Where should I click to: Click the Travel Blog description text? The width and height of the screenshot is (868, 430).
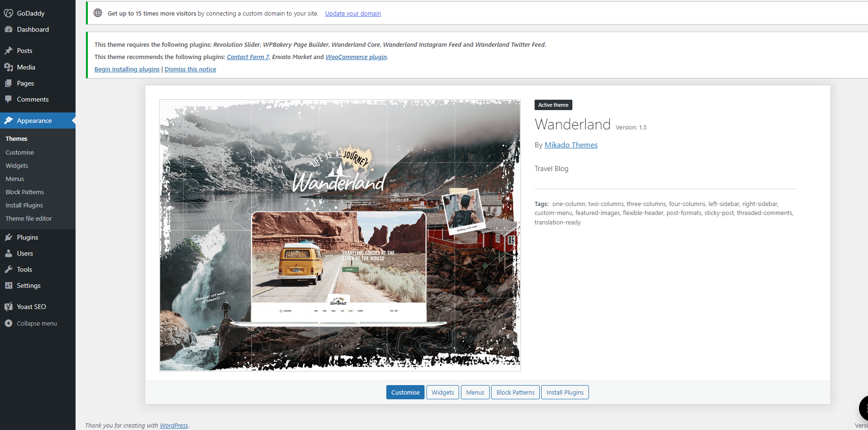552,169
